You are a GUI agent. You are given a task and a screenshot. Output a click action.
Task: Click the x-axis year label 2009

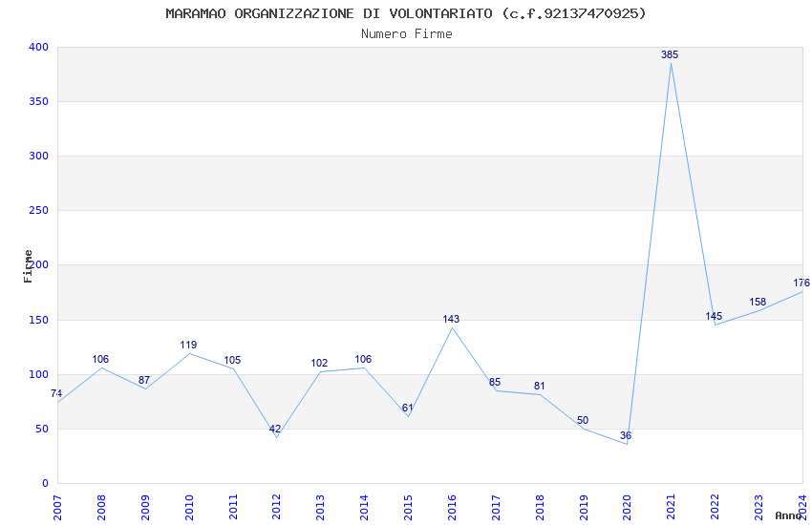pos(145,508)
